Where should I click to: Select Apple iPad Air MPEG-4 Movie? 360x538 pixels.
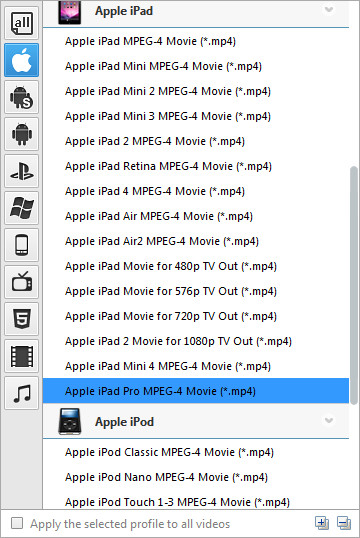click(x=196, y=217)
